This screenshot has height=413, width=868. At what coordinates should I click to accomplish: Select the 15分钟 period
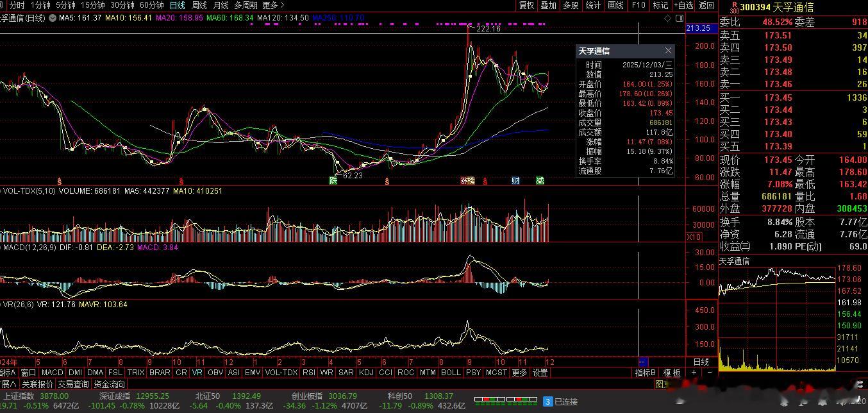[92, 5]
